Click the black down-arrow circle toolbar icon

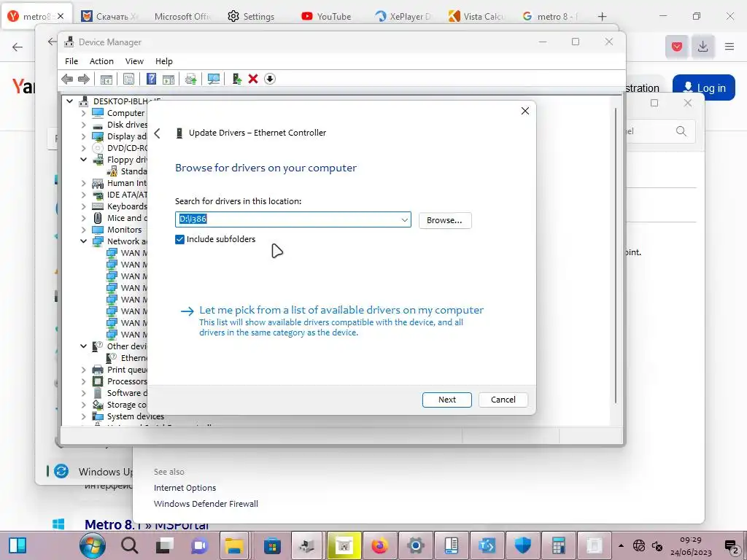270,79
